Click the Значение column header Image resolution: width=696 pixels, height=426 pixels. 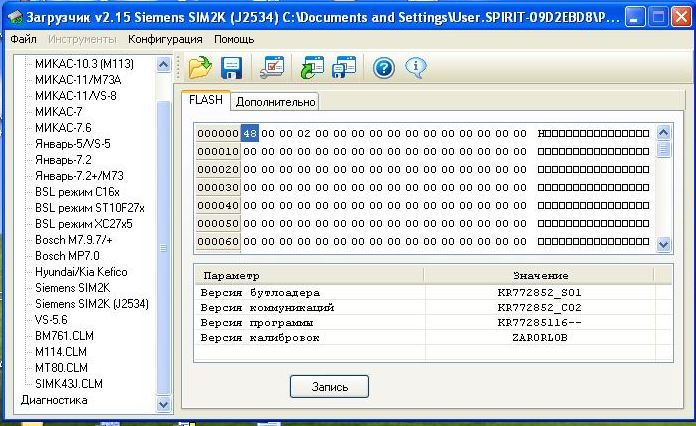pos(539,276)
